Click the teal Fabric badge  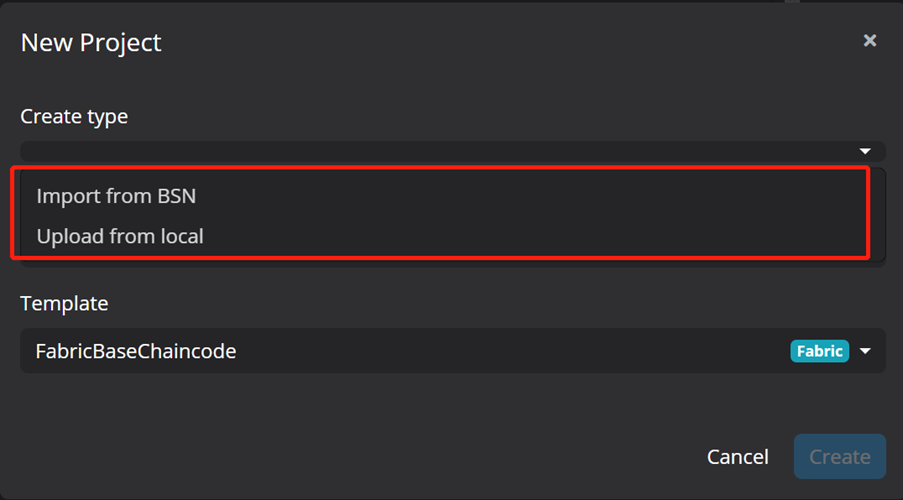[819, 351]
